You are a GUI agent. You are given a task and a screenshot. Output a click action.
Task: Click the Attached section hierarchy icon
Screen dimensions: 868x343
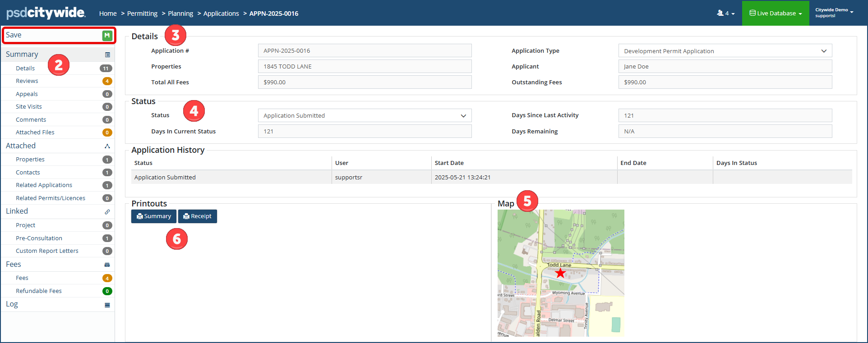(107, 146)
